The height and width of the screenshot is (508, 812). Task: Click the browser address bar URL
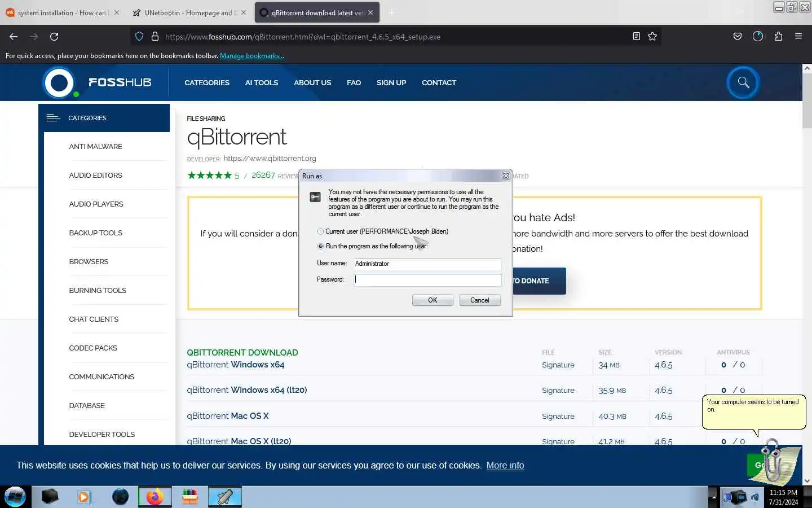coord(303,37)
